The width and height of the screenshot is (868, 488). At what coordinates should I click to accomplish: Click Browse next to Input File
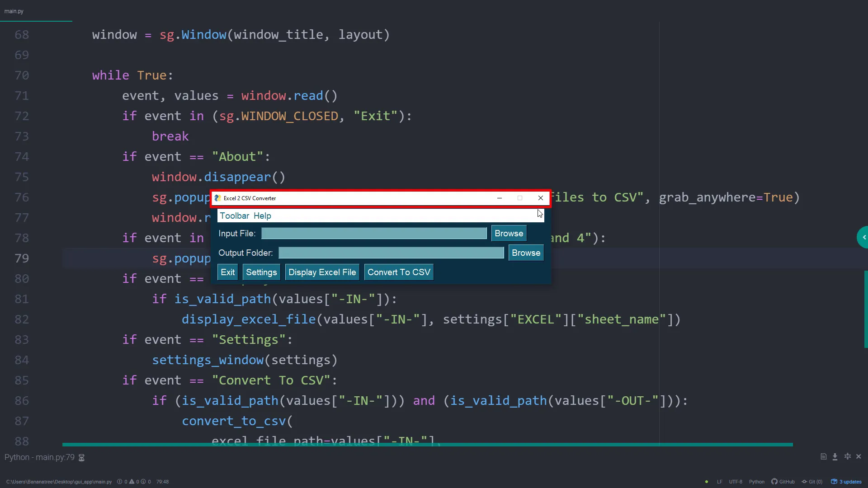pos(509,234)
